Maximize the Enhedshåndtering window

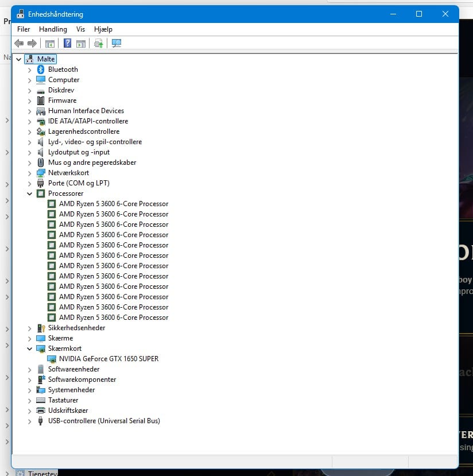tap(419, 14)
